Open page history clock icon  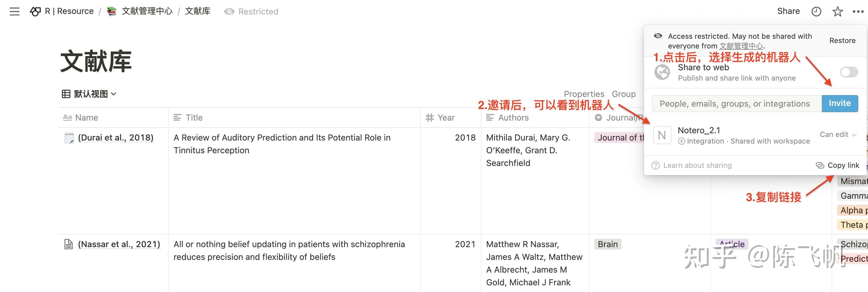(x=816, y=12)
